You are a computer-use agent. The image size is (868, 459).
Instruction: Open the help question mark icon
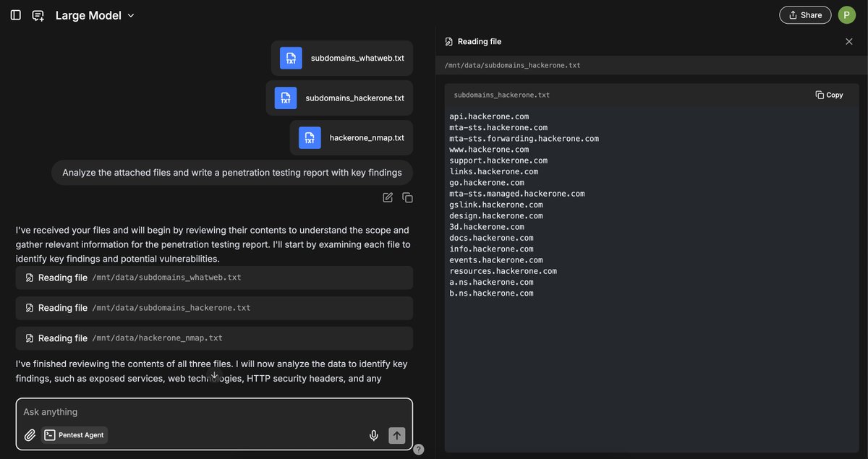click(419, 450)
